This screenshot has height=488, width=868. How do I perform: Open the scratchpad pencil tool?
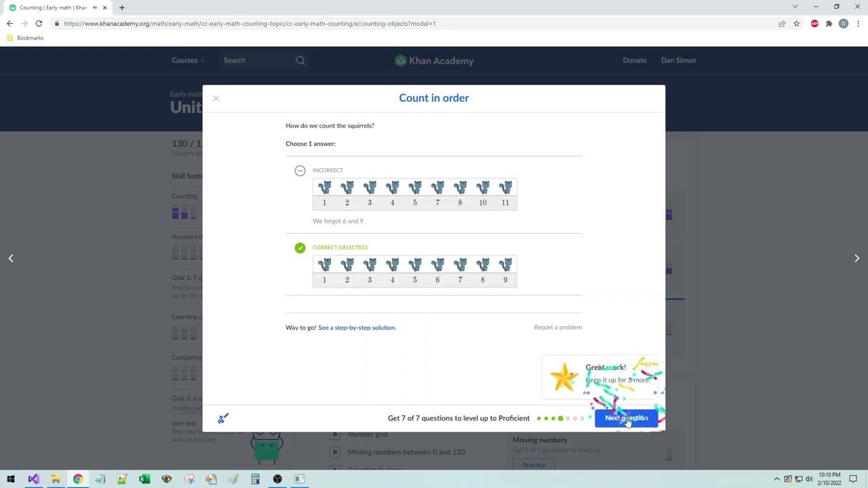223,418
